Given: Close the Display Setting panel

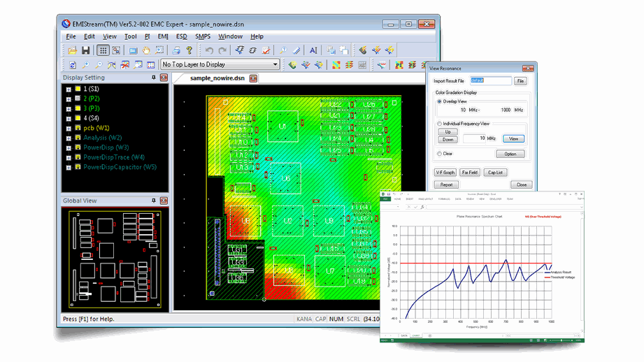Looking at the screenshot, I should tap(164, 78).
